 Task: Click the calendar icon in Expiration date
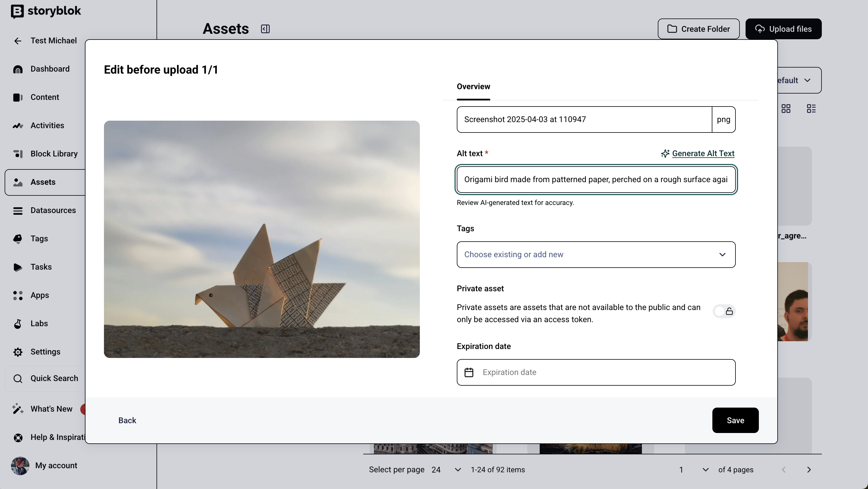coord(469,372)
